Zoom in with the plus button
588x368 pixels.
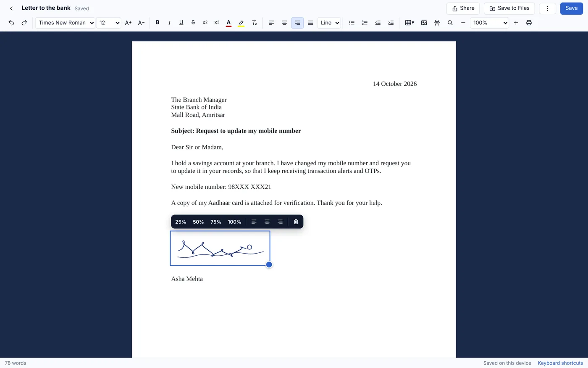tap(516, 23)
